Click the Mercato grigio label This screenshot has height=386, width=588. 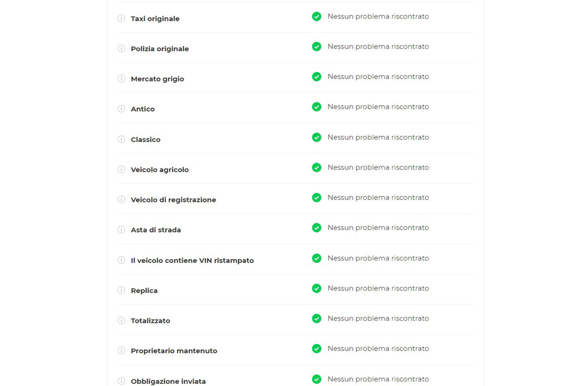[157, 79]
